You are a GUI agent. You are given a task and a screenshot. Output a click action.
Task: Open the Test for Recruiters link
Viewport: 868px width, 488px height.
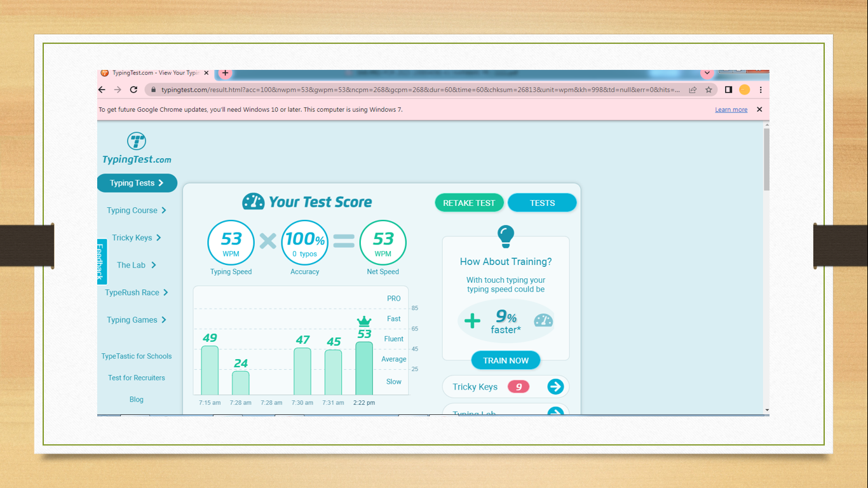[x=137, y=377]
